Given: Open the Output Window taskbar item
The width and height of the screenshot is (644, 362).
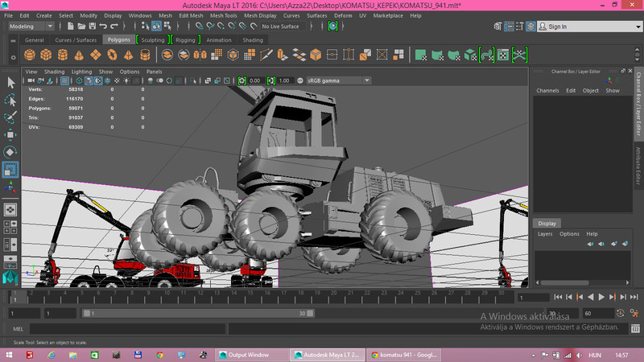Looking at the screenshot, I should (x=251, y=355).
